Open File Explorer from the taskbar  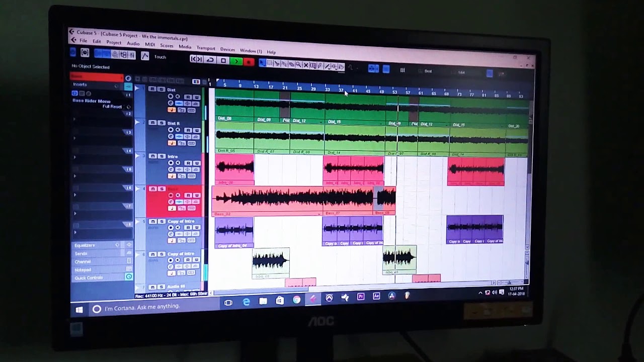tap(263, 301)
